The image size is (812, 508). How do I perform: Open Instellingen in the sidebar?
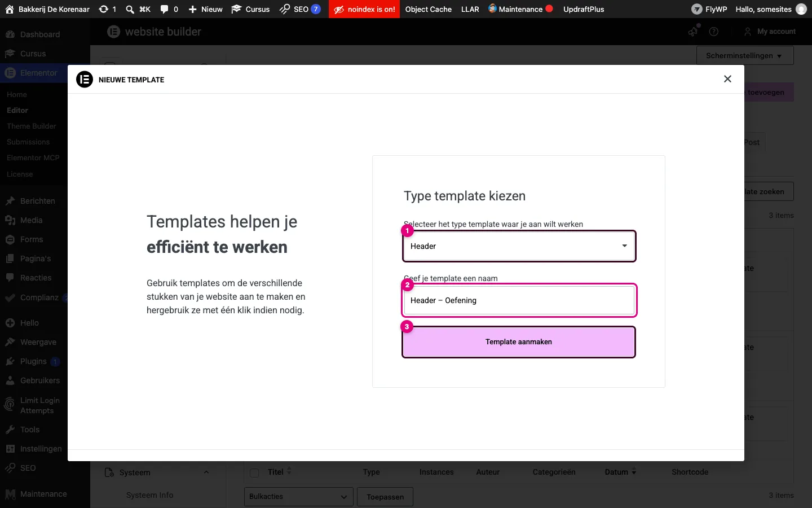point(41,449)
